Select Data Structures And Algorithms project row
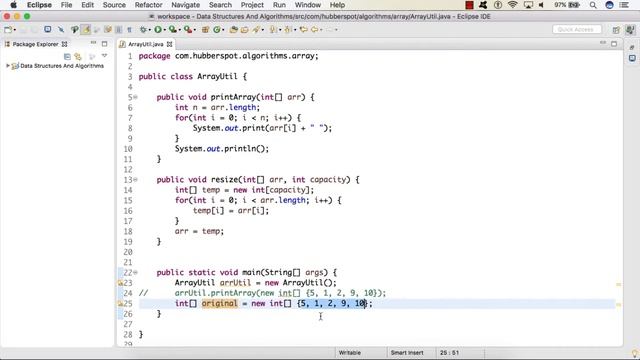This screenshot has height=360, width=640. click(x=58, y=66)
